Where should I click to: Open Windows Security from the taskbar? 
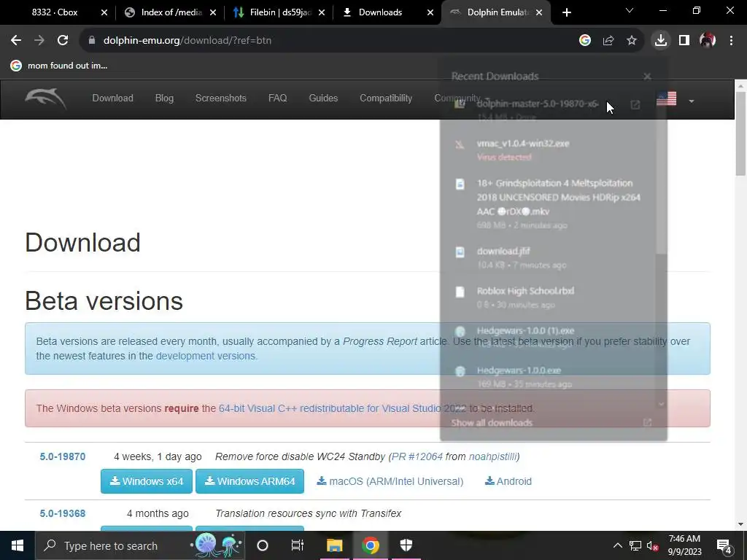coord(406,545)
